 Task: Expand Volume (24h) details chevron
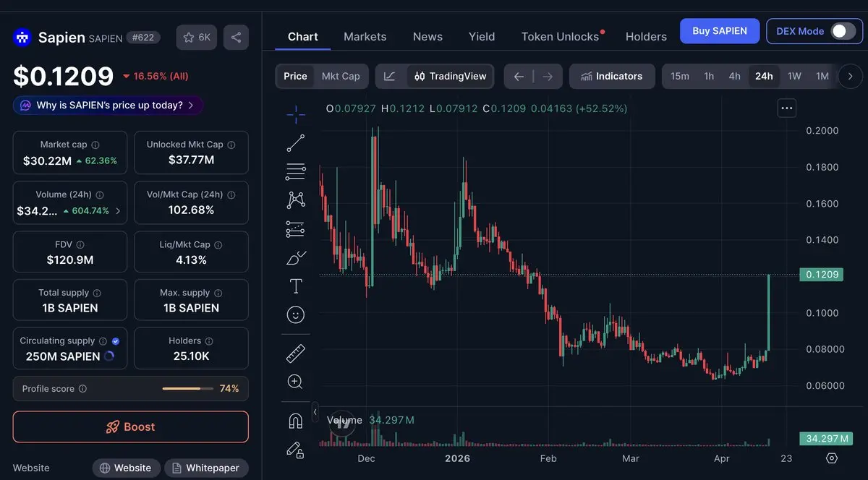[118, 211]
